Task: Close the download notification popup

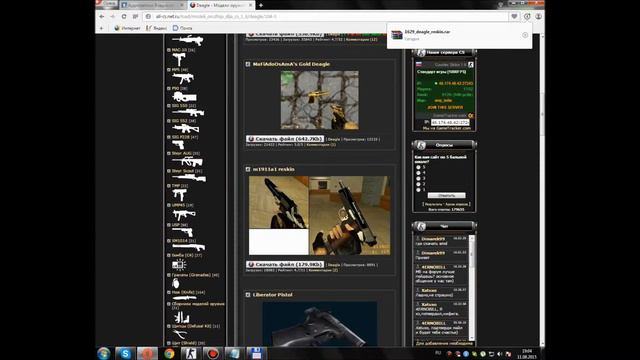Action: 525,35
